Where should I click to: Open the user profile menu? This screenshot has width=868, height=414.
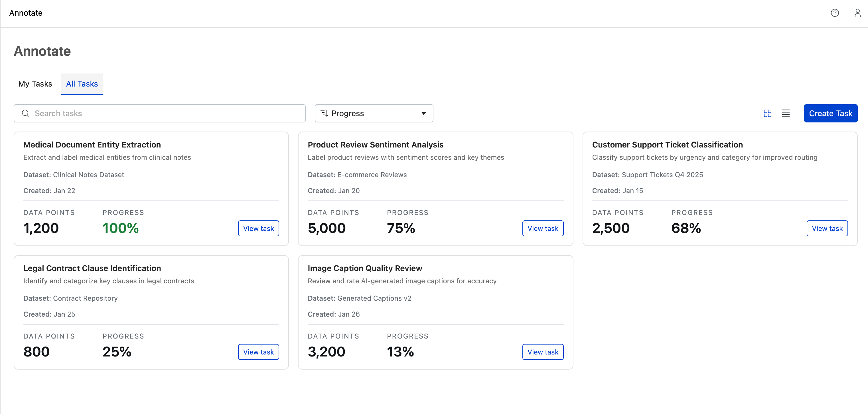click(857, 13)
